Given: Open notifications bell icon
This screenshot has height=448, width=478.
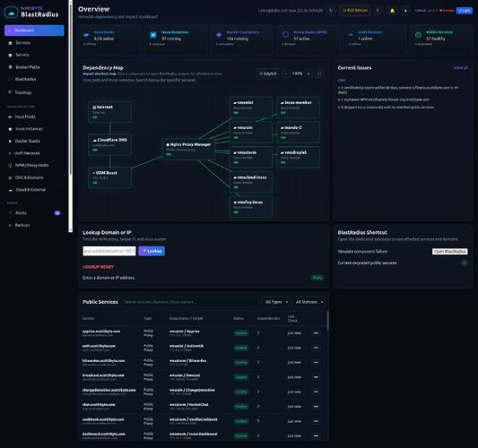Looking at the screenshot, I should click(x=392, y=11).
